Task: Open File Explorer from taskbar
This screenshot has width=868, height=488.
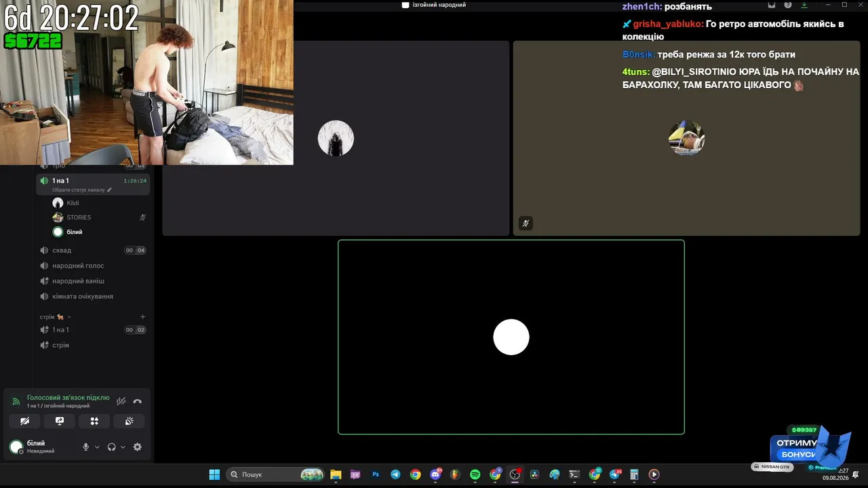Action: (x=336, y=474)
